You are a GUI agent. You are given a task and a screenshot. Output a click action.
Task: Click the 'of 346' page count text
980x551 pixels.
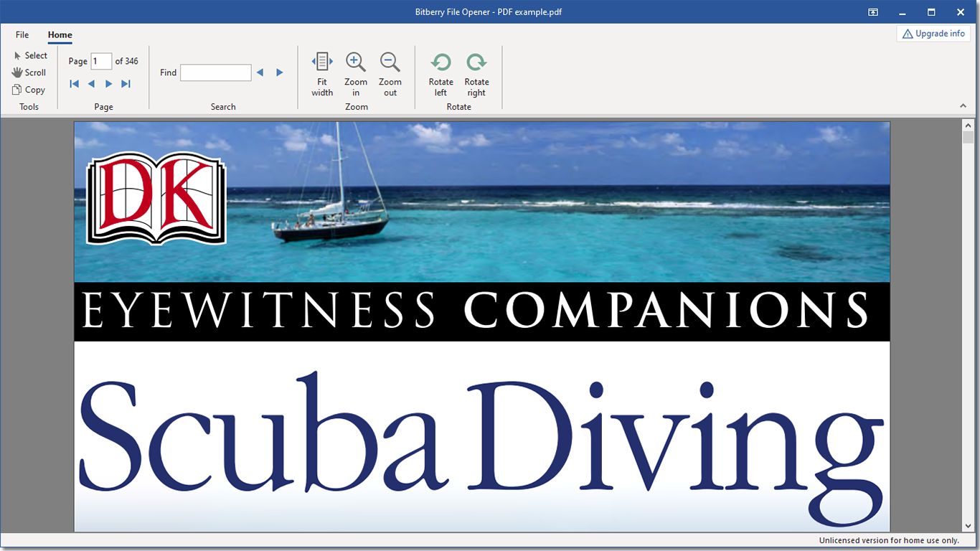pos(127,61)
